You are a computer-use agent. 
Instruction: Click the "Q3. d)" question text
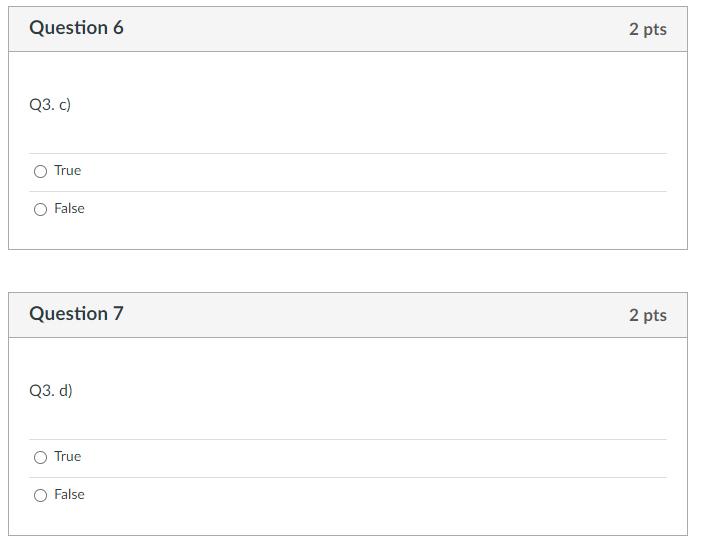[x=51, y=391]
